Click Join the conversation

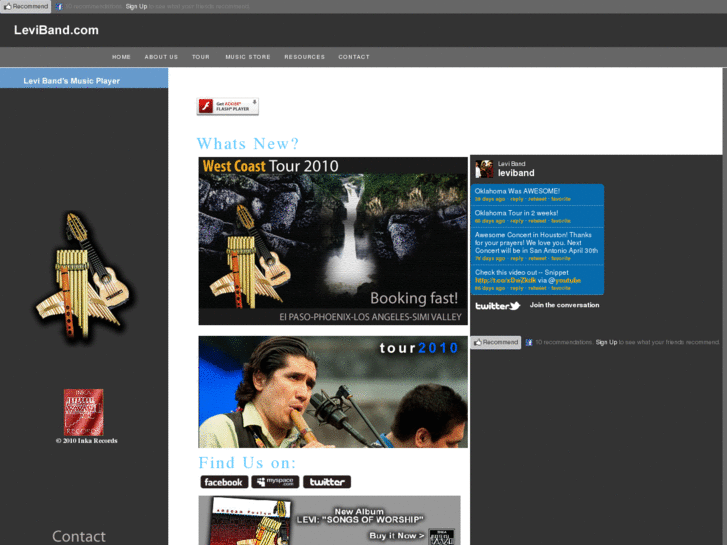point(564,305)
